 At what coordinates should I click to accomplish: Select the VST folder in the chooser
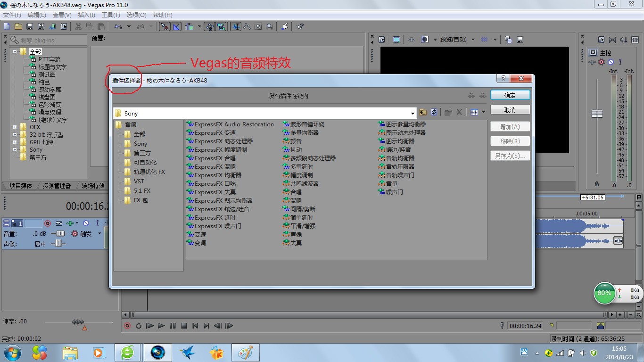pyautogui.click(x=139, y=181)
